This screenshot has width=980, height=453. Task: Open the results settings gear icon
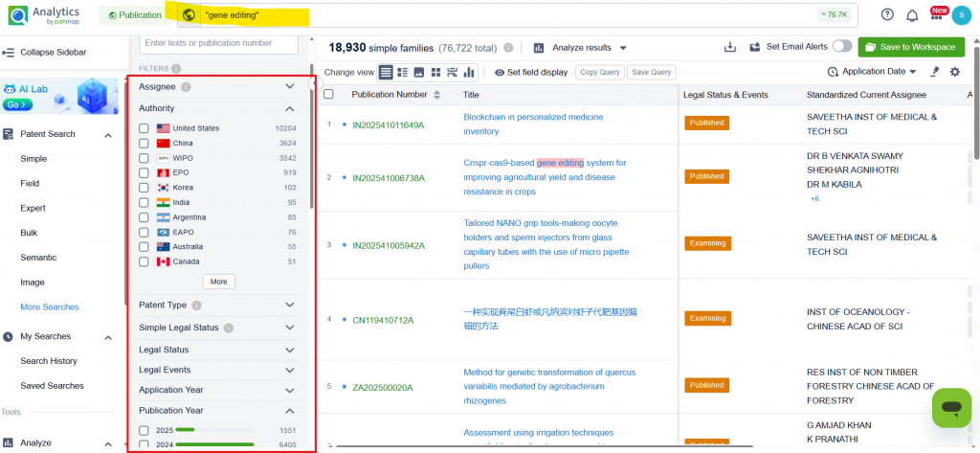tap(954, 72)
